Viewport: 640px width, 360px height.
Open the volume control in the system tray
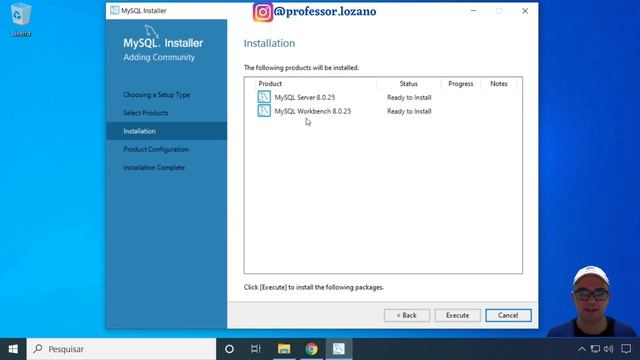[x=609, y=349]
